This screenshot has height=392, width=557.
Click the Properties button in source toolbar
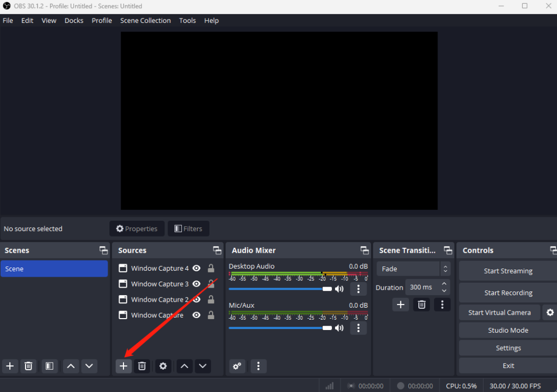click(x=137, y=229)
